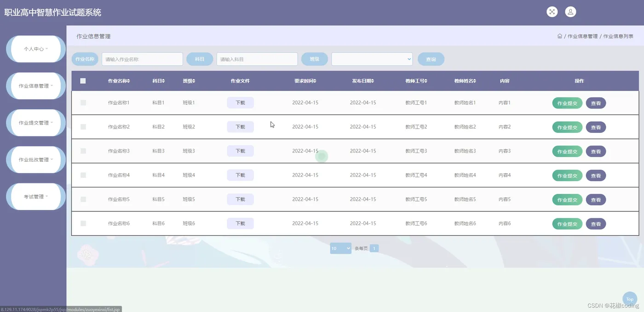View details of 作业名称5 with 查看
The width and height of the screenshot is (644, 312).
coord(596,200)
